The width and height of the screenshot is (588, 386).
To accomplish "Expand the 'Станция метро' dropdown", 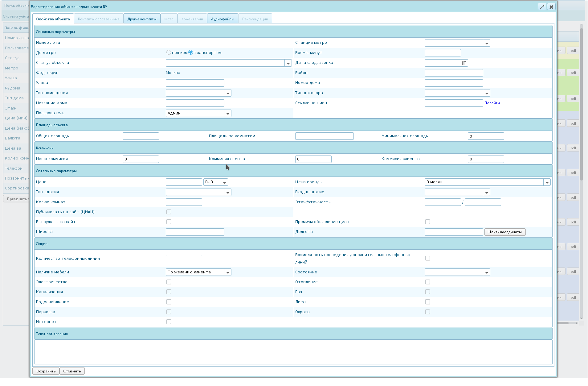I will pyautogui.click(x=487, y=43).
